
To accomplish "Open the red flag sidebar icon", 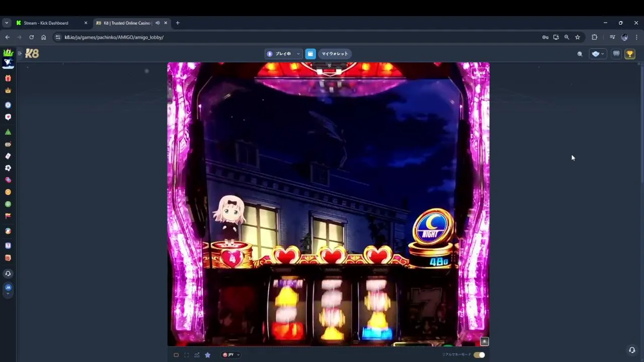I will coord(8,216).
